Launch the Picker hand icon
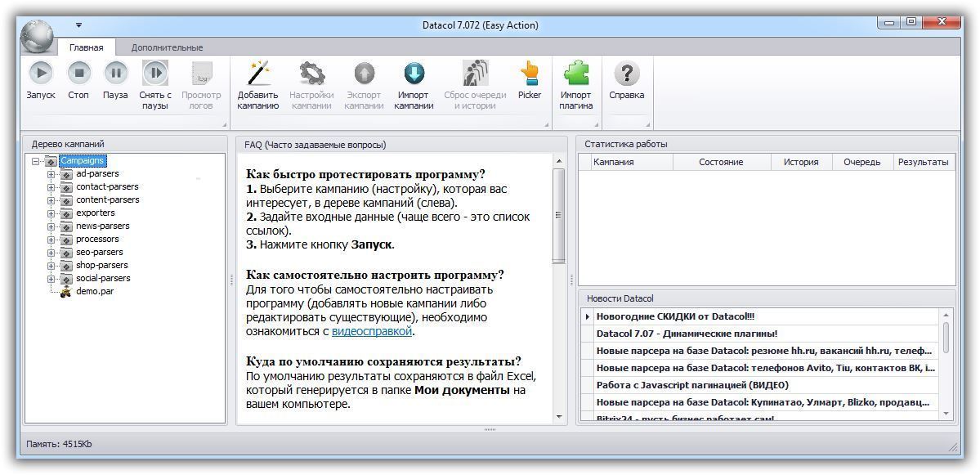The width and height of the screenshot is (980, 475). point(530,74)
